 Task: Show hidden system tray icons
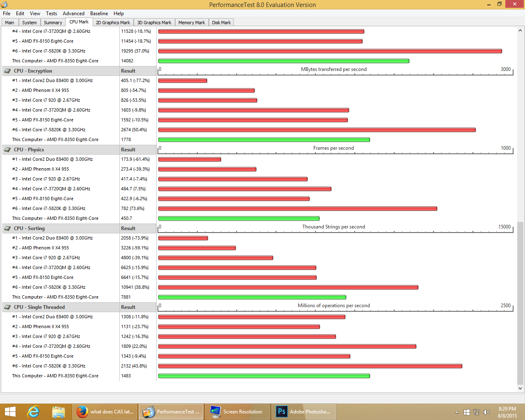tap(457, 412)
